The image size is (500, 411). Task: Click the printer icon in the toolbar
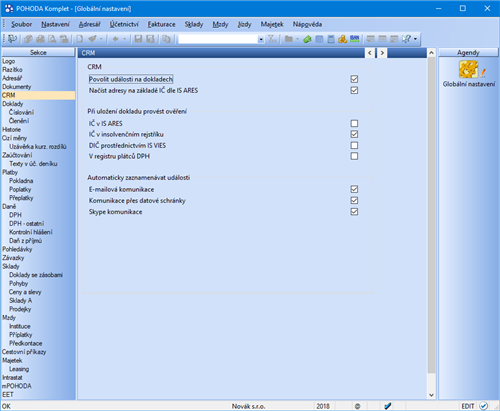40,39
